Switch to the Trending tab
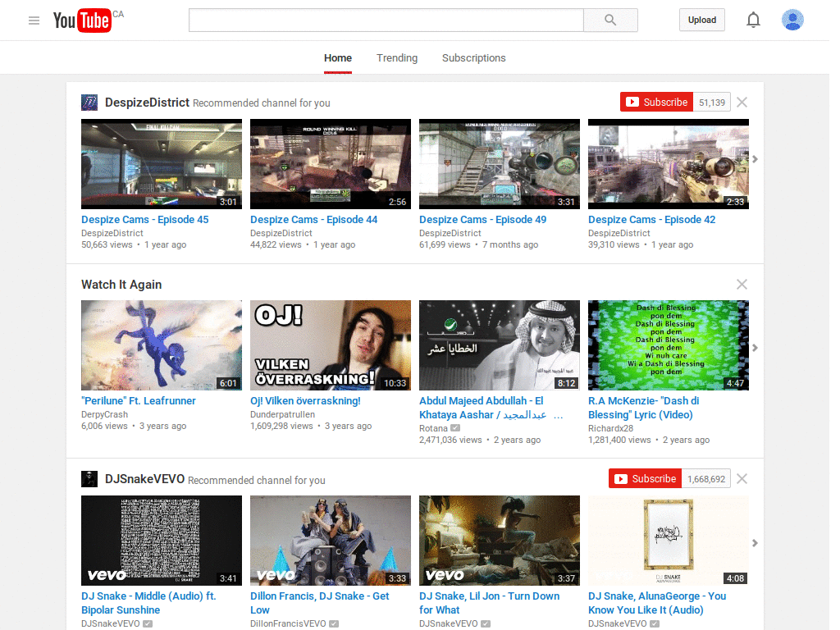This screenshot has width=840, height=630. (397, 58)
